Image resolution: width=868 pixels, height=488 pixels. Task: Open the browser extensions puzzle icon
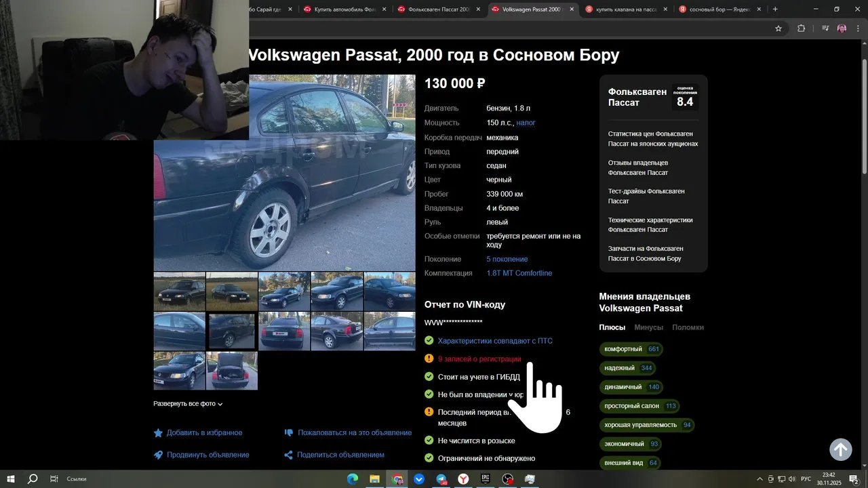(801, 28)
